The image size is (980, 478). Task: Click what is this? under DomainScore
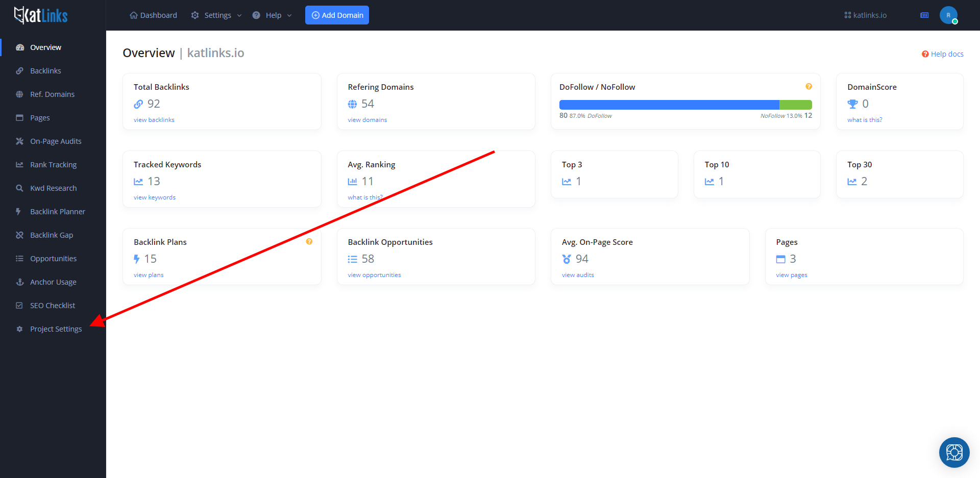click(865, 120)
